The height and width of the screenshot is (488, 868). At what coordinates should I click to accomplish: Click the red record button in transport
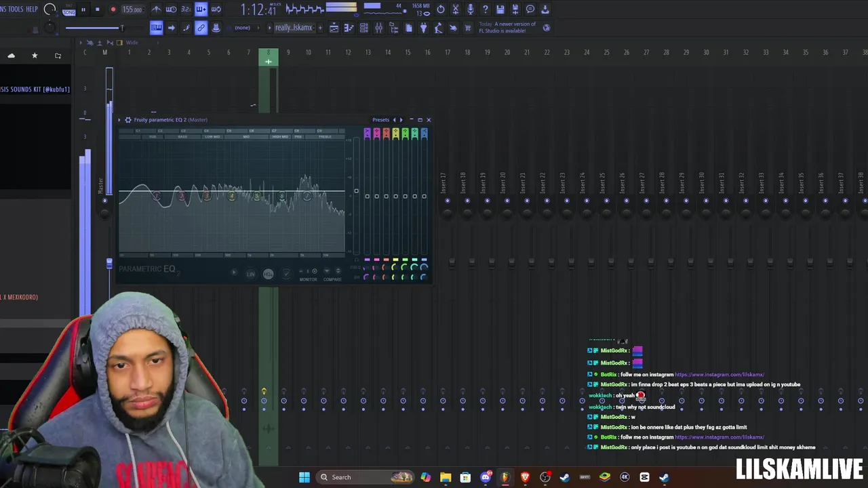(x=113, y=9)
